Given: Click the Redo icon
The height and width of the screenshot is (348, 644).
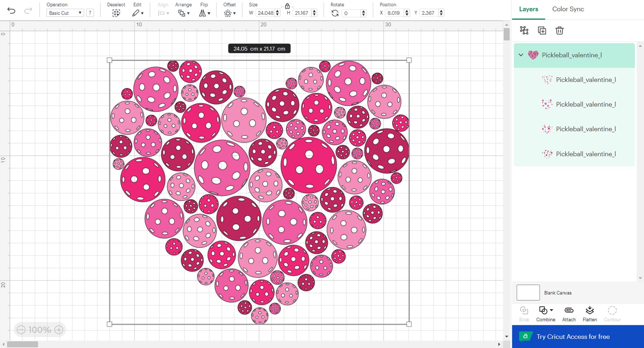Looking at the screenshot, I should point(28,10).
